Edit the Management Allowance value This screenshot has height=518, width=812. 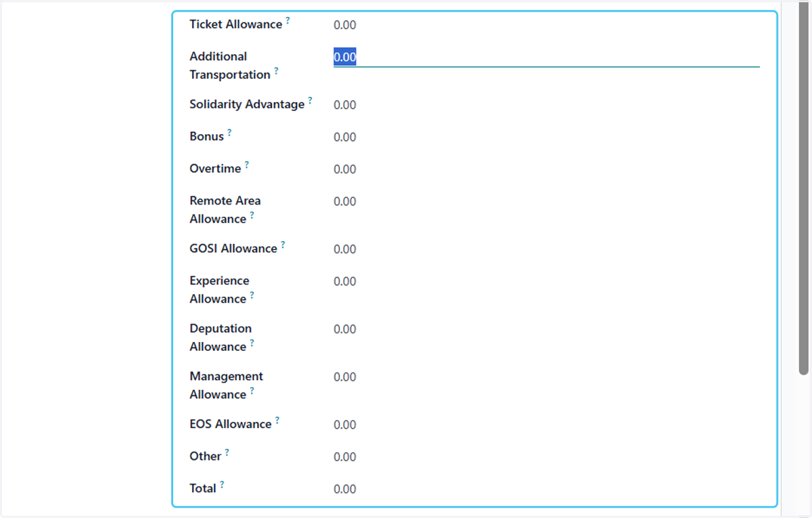click(x=344, y=377)
